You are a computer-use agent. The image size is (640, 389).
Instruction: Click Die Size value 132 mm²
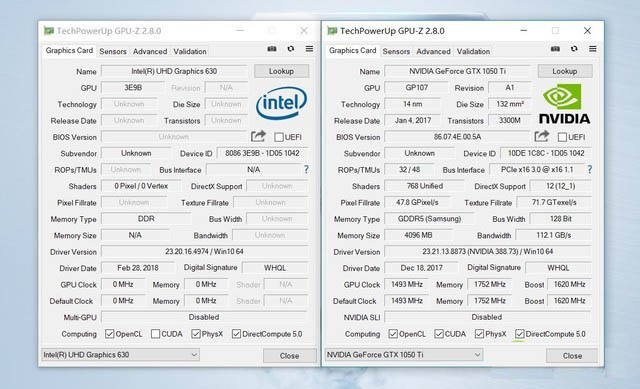point(510,104)
